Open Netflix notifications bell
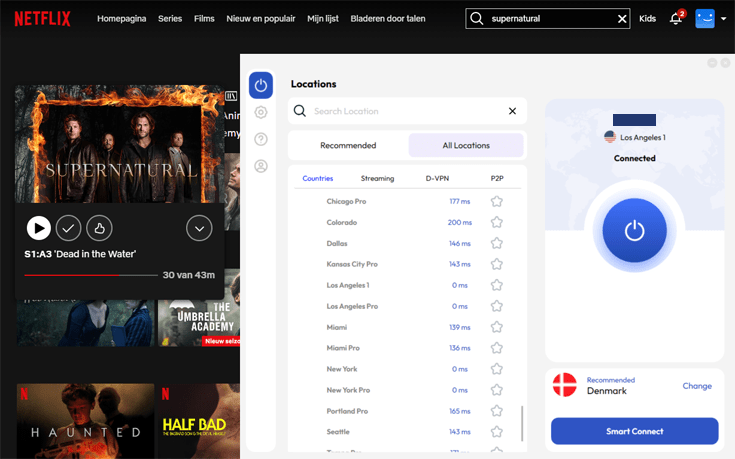This screenshot has width=735, height=459. pos(675,19)
